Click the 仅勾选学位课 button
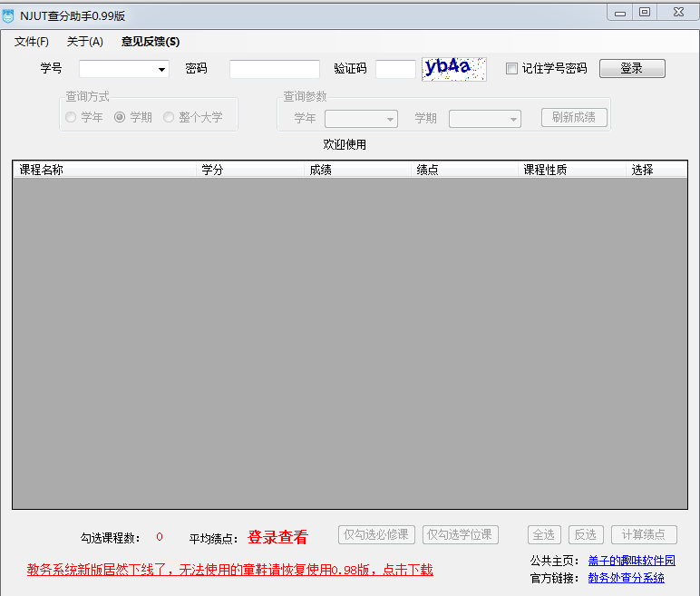This screenshot has width=700, height=596. pos(461,535)
